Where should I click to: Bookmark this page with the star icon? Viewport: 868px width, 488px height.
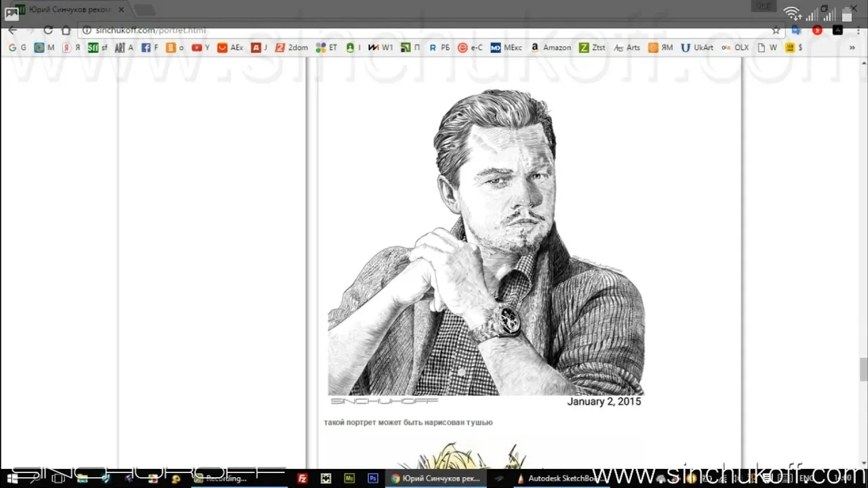pyautogui.click(x=776, y=30)
